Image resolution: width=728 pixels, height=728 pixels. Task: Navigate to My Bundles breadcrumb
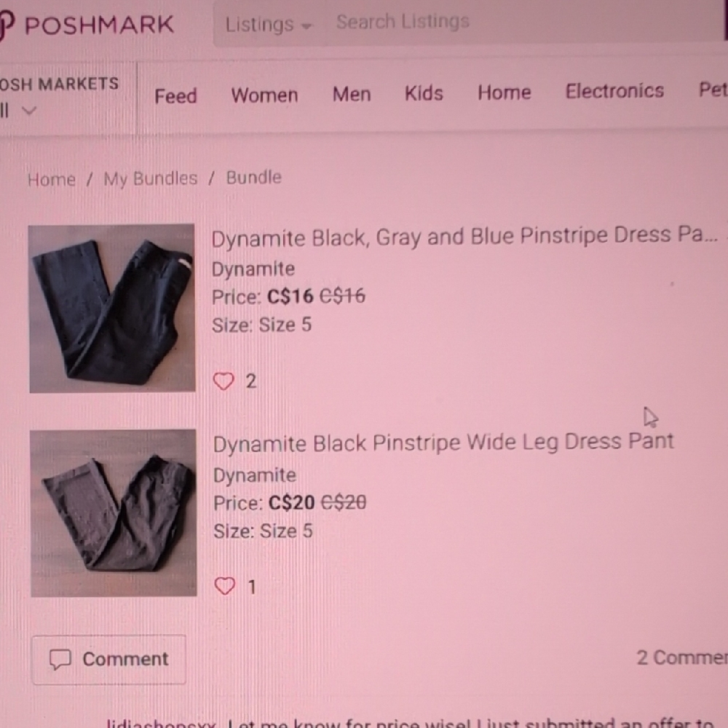point(150,179)
